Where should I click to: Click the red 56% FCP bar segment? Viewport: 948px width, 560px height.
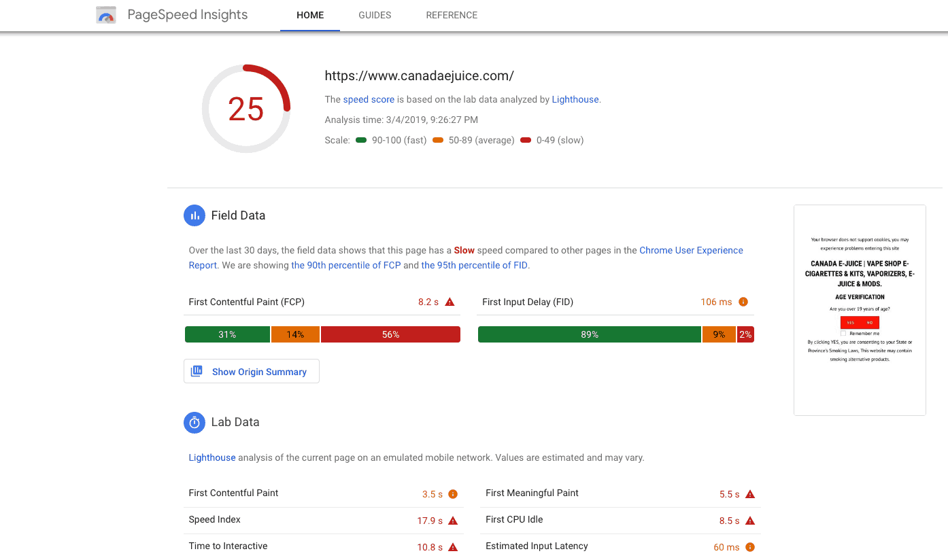(x=390, y=334)
